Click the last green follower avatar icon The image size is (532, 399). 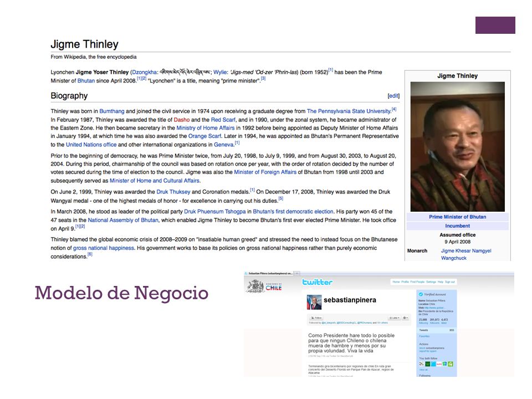[x=450, y=364]
